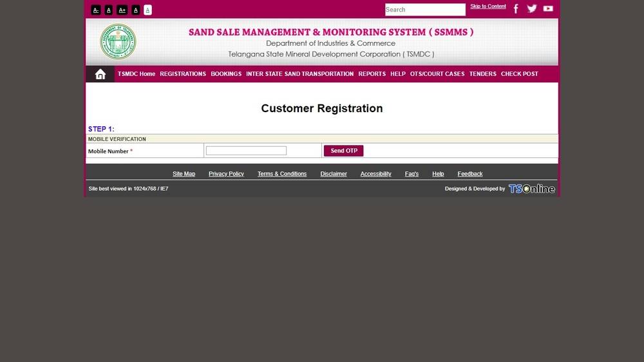Click the decrease font size A- icon

click(96, 10)
